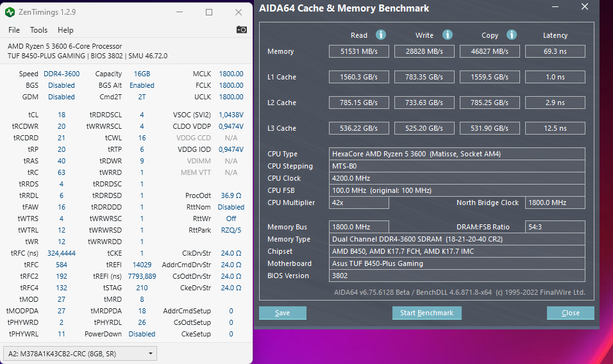Click the Cmd2T value 2T

pos(142,97)
